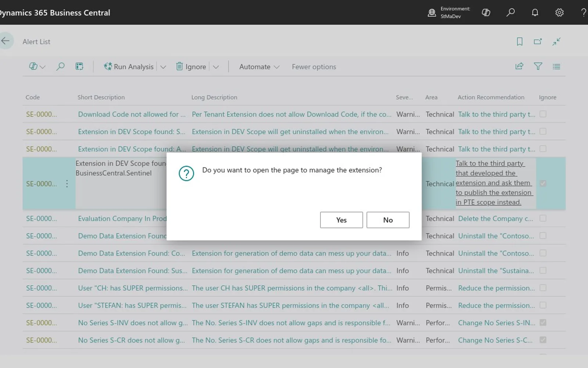The height and width of the screenshot is (368, 588).
Task: Bookmark the Alert List page
Action: click(520, 42)
